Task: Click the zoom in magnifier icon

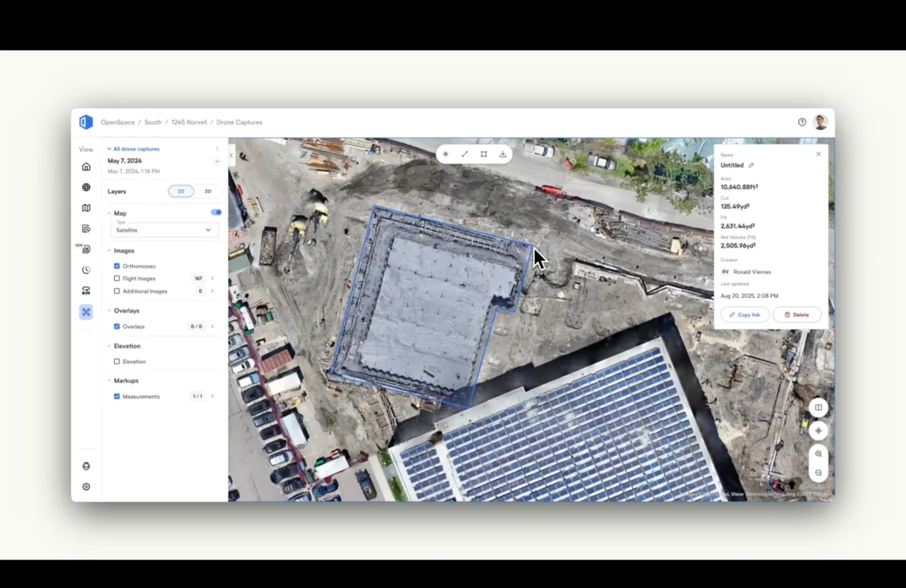Action: coord(818,454)
